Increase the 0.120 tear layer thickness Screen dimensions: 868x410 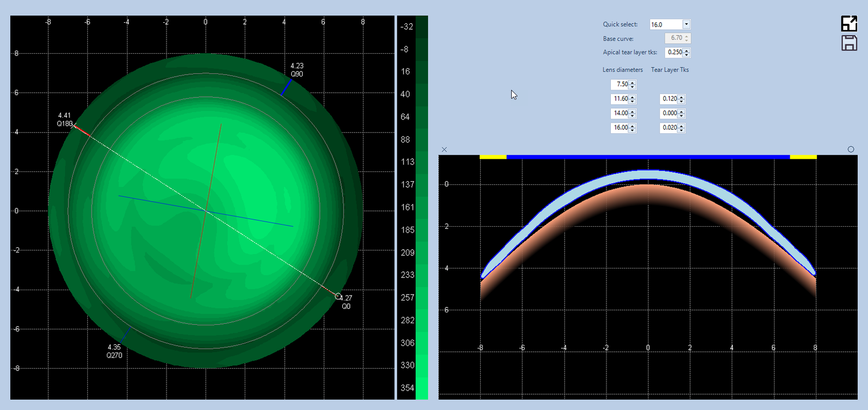click(682, 97)
